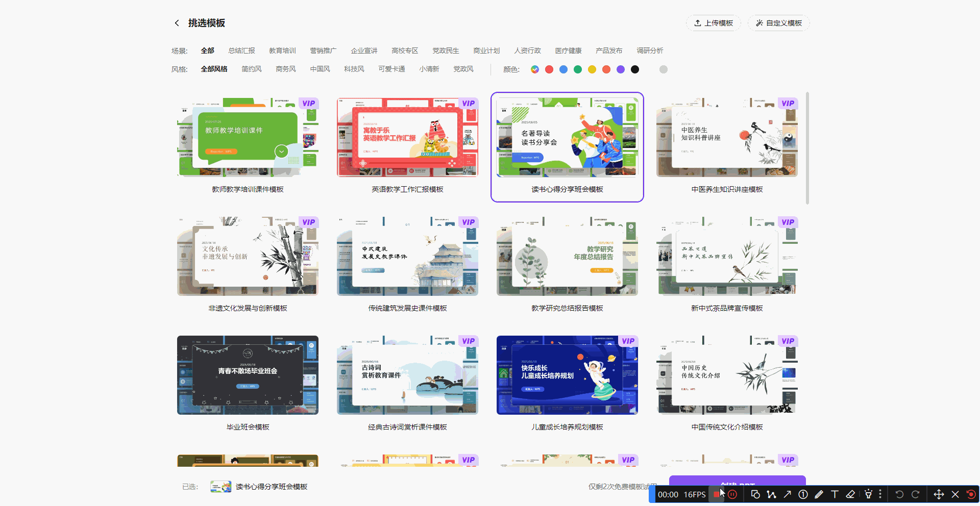Select the 小清新 style filter
980x506 pixels.
[429, 69]
